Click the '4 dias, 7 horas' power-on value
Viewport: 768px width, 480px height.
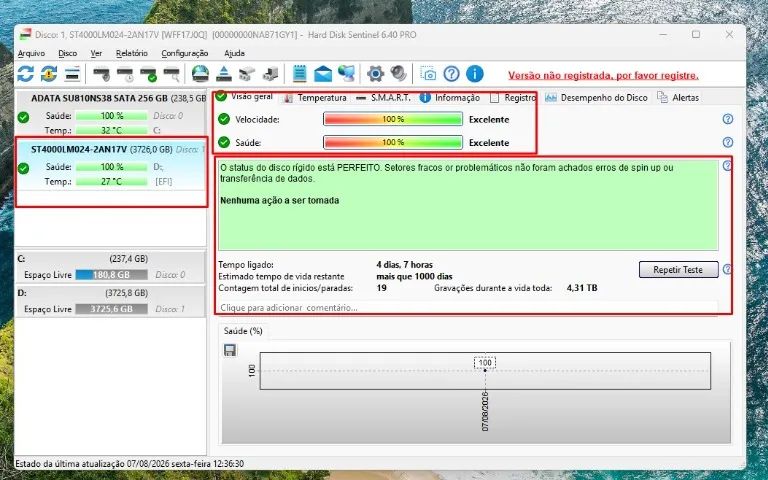[x=405, y=264]
